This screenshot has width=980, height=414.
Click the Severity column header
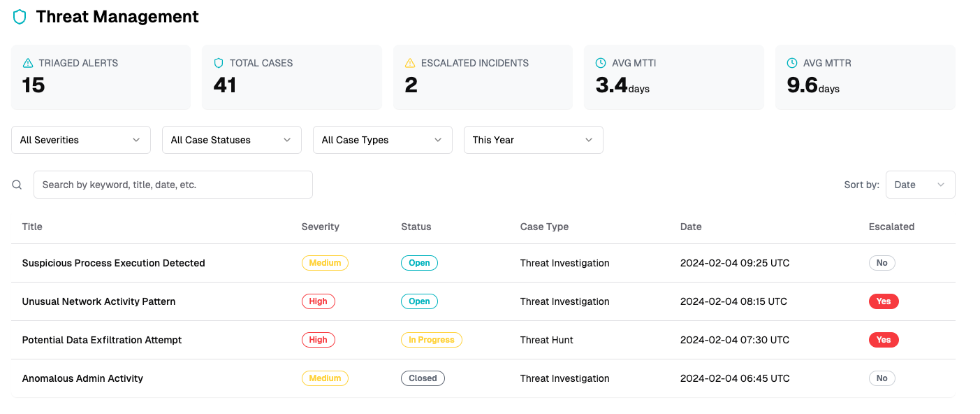(x=320, y=227)
